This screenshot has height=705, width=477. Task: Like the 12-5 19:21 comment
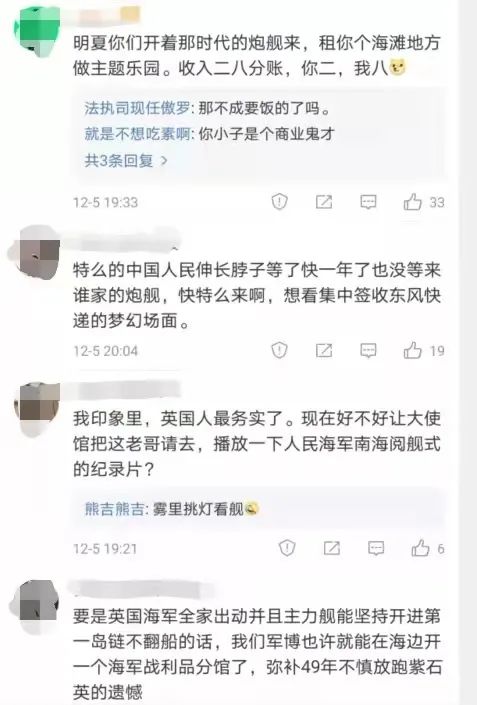point(420,548)
